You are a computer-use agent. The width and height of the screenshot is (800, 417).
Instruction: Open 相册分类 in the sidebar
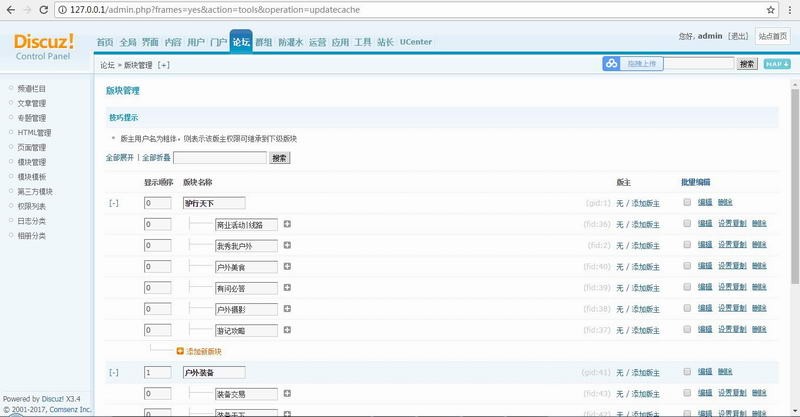point(32,236)
